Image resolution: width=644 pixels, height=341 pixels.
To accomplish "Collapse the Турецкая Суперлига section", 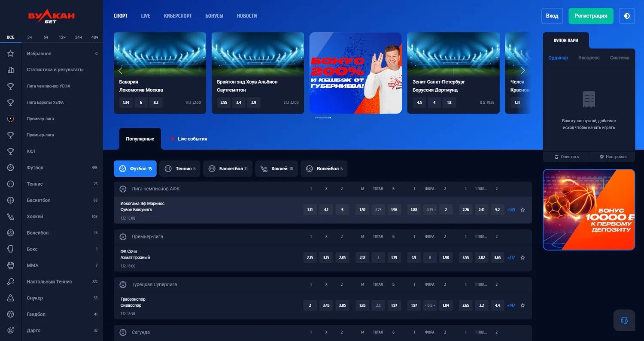I will 323,284.
